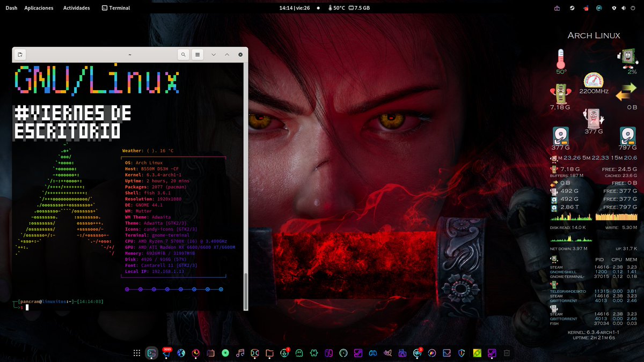Click the "OS: Arch Linux" line in terminal
Image resolution: width=644 pixels, height=362 pixels.
[x=143, y=163]
